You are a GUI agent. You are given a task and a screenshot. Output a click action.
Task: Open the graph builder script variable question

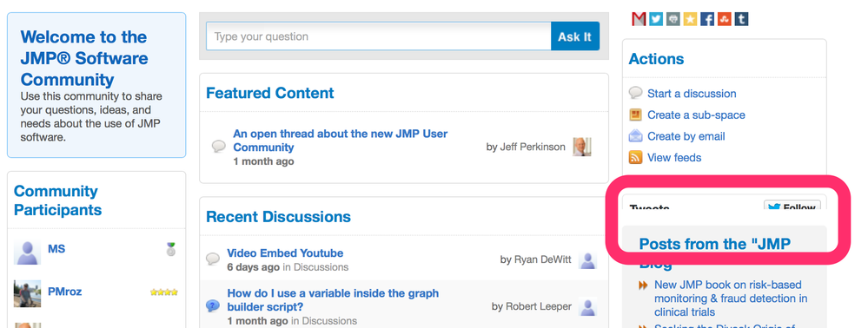(x=334, y=299)
